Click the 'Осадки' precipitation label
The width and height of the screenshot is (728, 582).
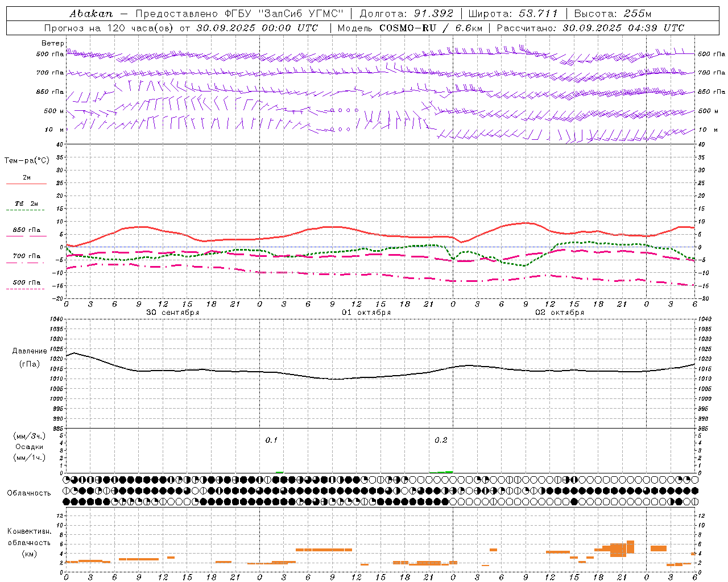pyautogui.click(x=29, y=447)
